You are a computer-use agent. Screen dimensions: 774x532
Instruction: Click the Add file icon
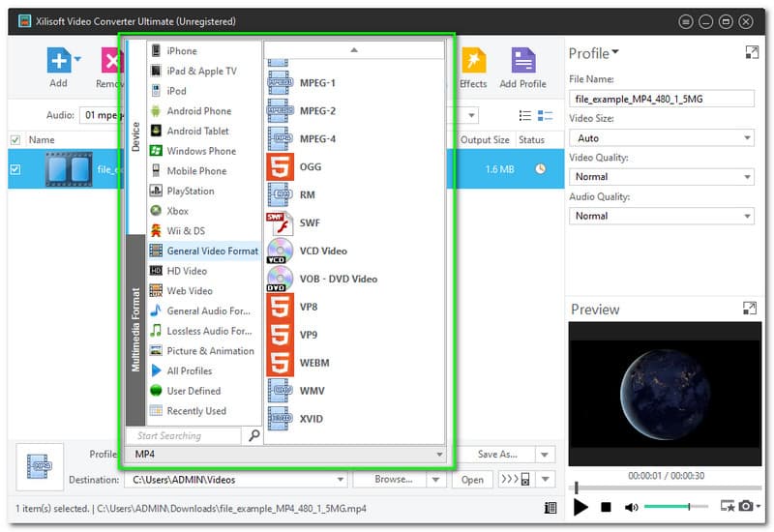[x=59, y=61]
